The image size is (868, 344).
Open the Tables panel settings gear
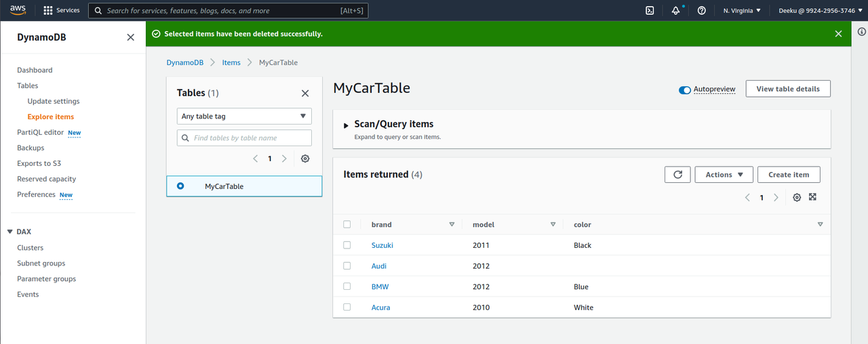305,158
